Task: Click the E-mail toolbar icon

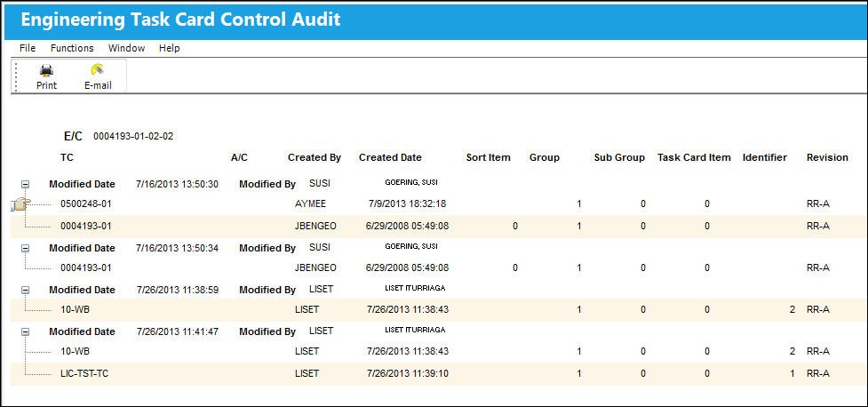Action: point(98,70)
